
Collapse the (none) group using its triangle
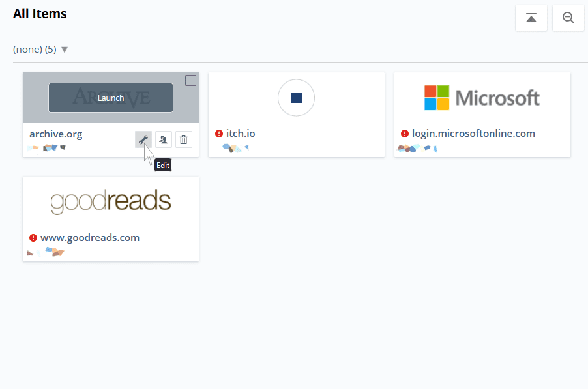[x=65, y=50]
